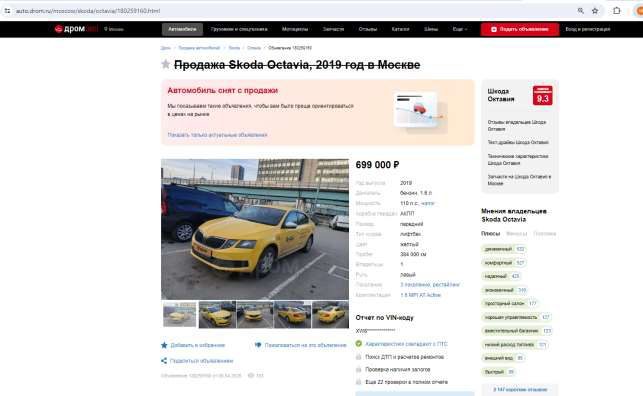
Task: Open 'Шины' in the top navigation
Action: pos(431,29)
